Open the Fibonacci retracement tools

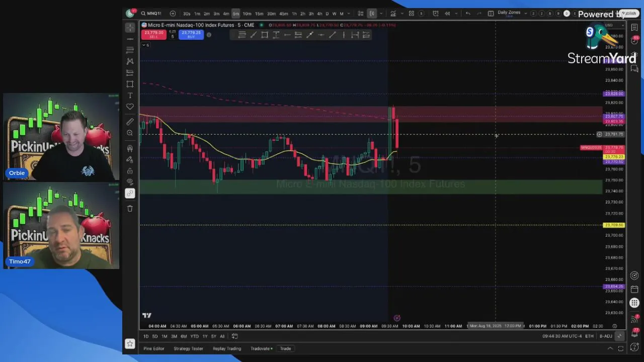130,50
